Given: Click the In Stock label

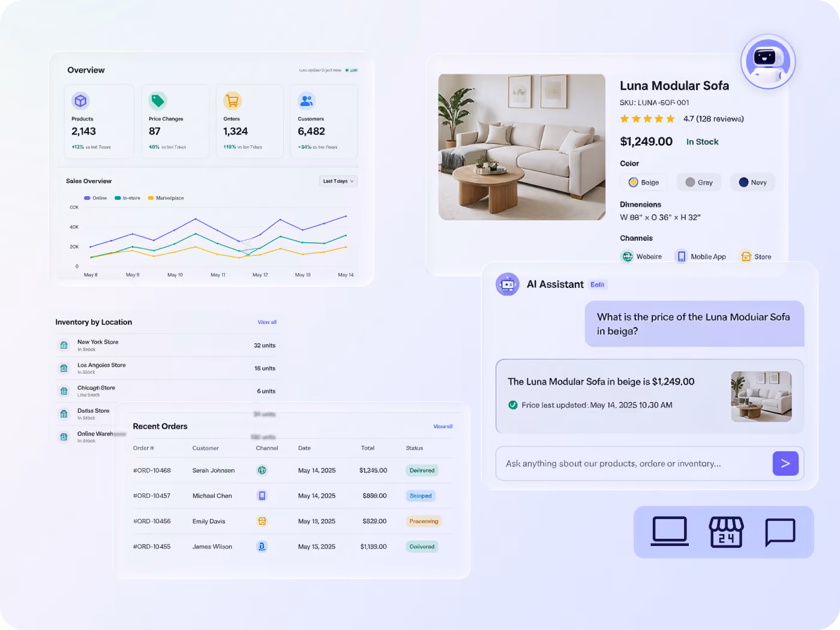Looking at the screenshot, I should click(x=703, y=142).
